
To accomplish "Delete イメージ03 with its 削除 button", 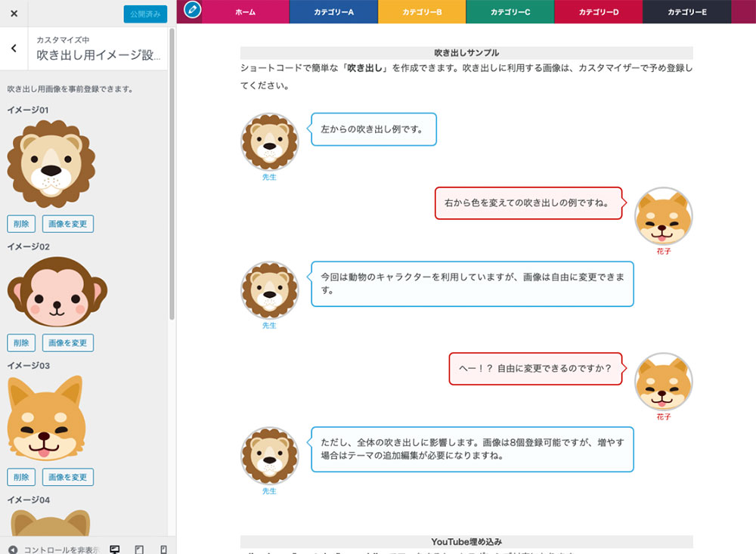I will (x=21, y=477).
